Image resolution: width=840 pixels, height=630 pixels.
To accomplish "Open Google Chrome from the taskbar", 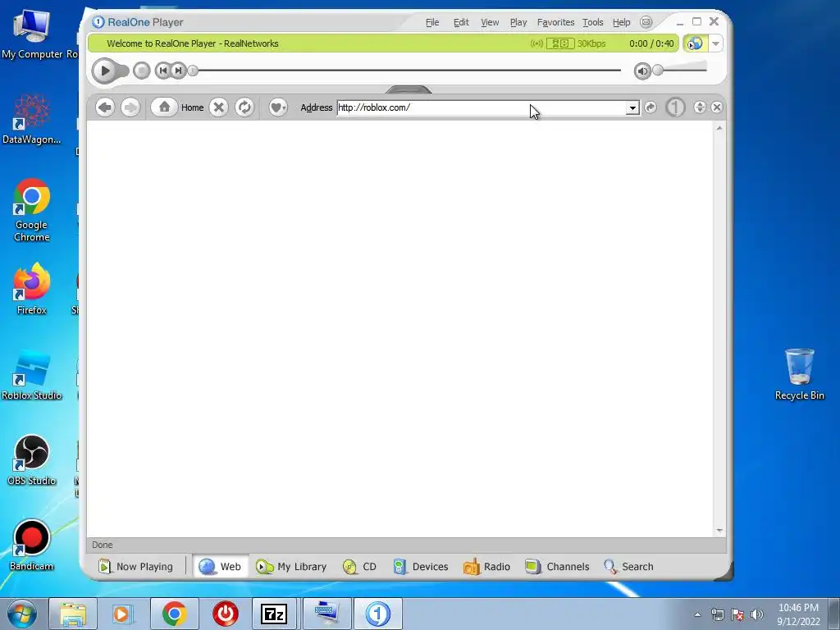I will (174, 614).
